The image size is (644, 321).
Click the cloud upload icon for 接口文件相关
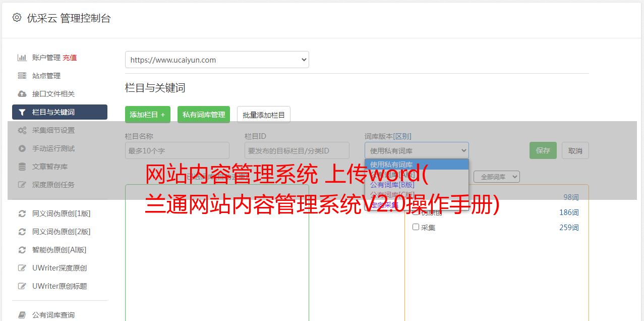pos(22,94)
